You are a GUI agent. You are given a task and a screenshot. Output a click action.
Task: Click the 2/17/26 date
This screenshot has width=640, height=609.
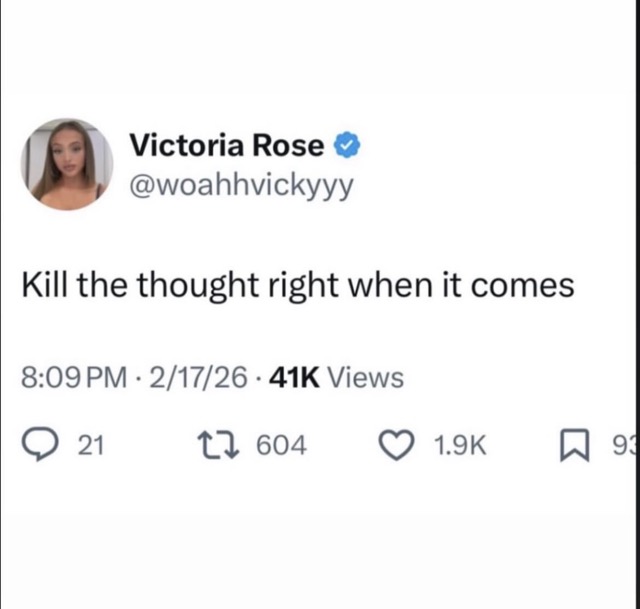tap(198, 377)
